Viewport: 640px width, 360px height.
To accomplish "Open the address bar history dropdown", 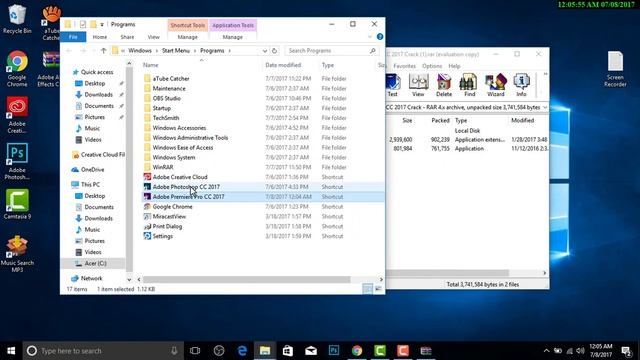I will click(x=264, y=51).
